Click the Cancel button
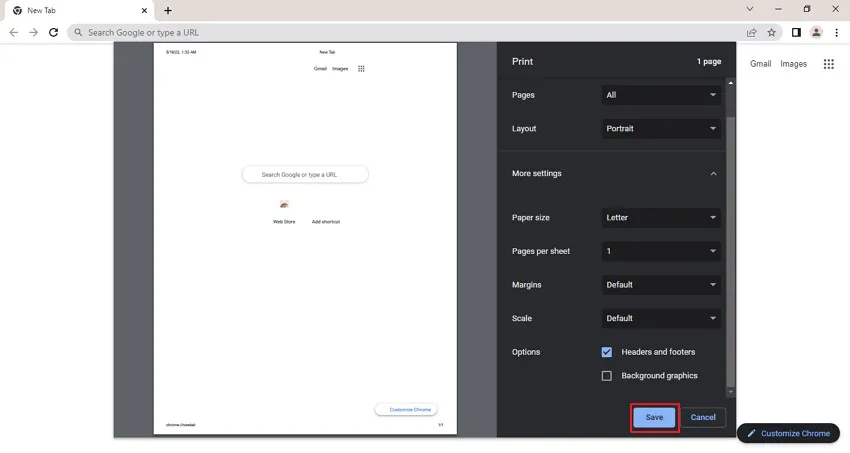850x453 pixels. pos(703,417)
